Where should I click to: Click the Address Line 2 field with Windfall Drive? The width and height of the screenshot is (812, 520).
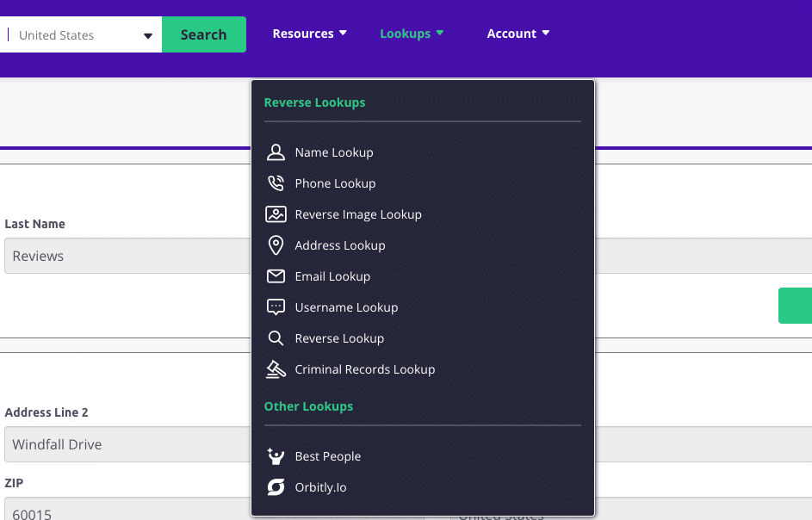click(121, 444)
